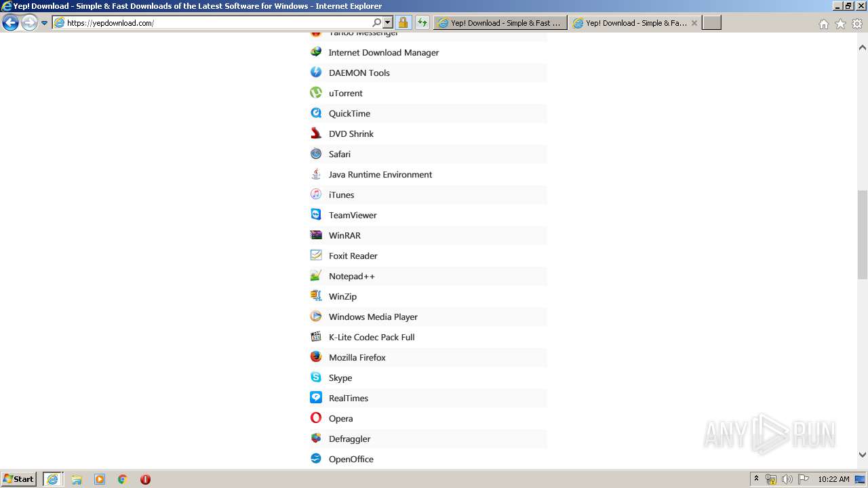The image size is (868, 488).
Task: Go back with the browser Back button
Action: 10,22
